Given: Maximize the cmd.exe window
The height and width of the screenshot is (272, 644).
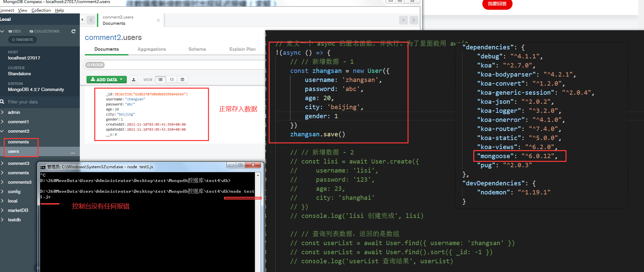Looking at the screenshot, I should click(240, 165).
